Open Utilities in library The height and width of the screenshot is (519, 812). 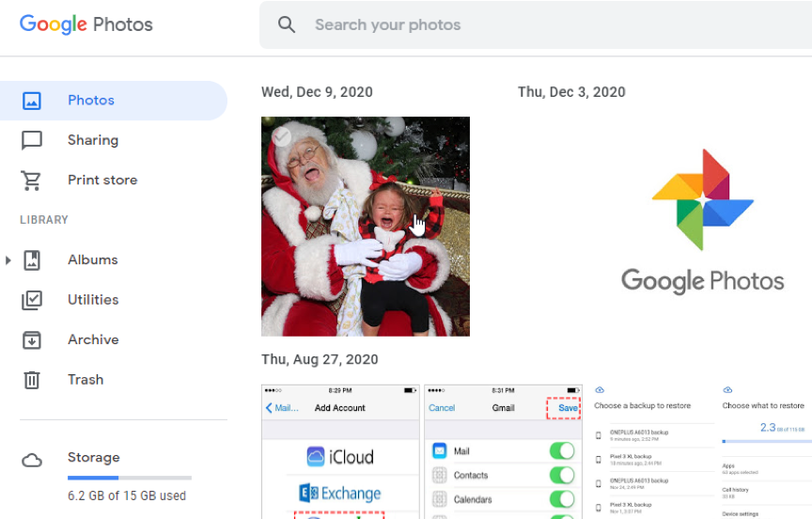point(93,299)
